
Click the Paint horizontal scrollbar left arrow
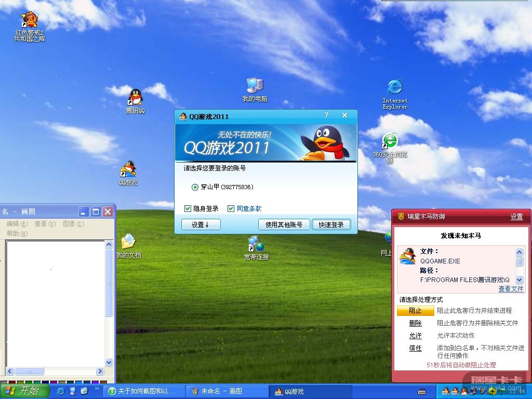click(10, 371)
